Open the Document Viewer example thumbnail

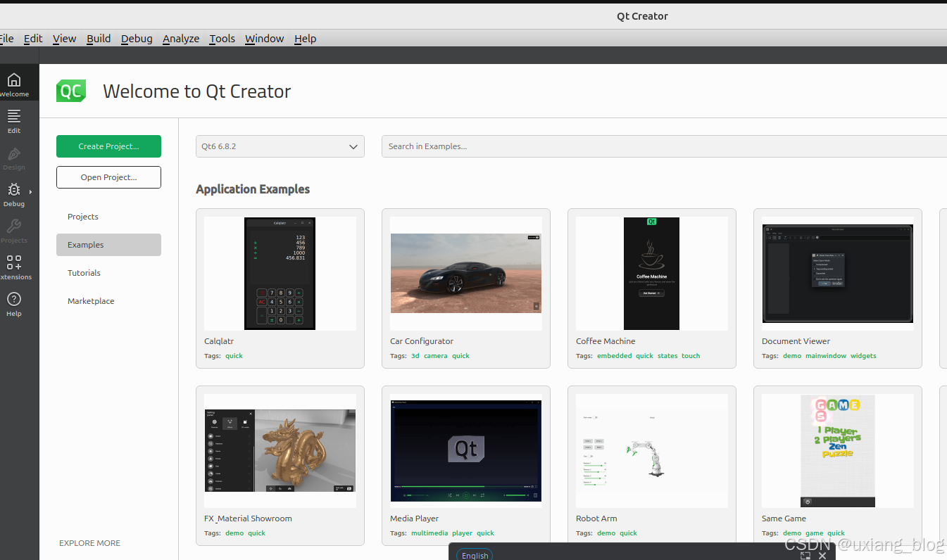[x=838, y=273]
